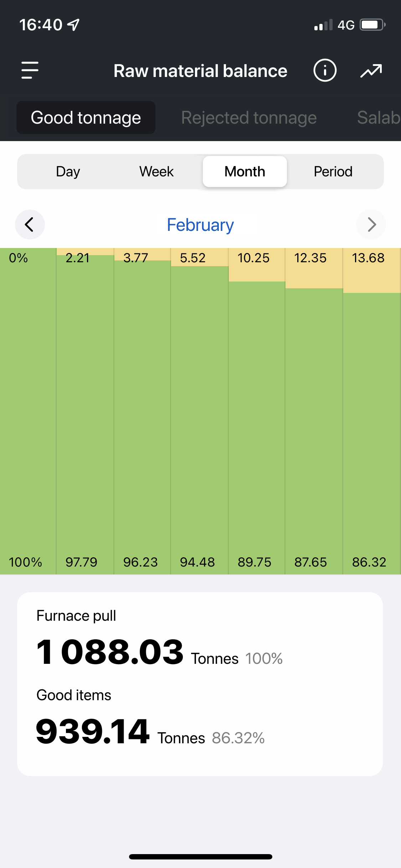Switch to Rejected tonnage tab

249,118
